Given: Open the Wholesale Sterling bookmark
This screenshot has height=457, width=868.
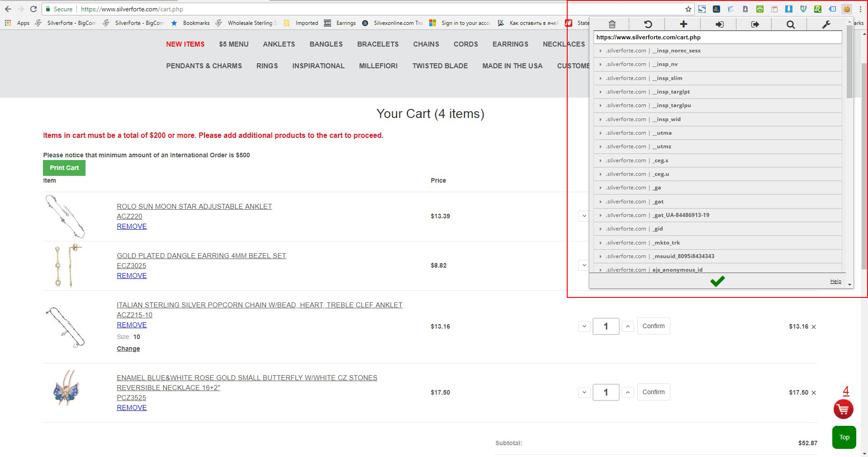Looking at the screenshot, I should coord(247,23).
